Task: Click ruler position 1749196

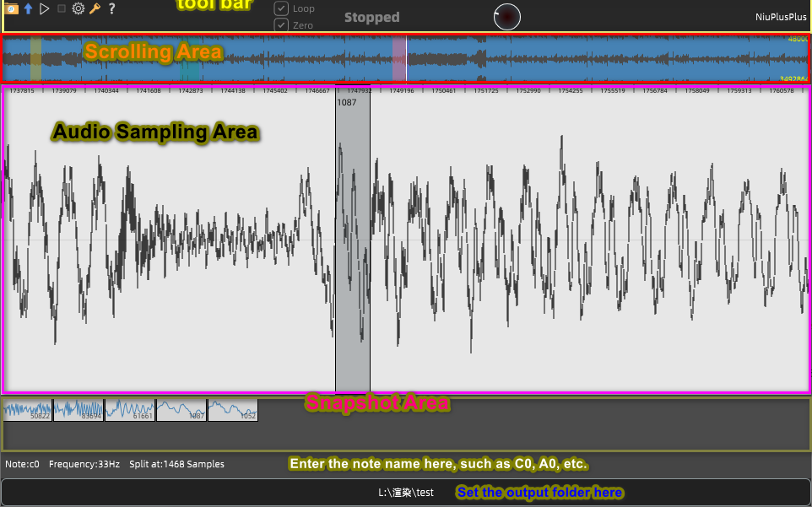Action: pos(402,90)
